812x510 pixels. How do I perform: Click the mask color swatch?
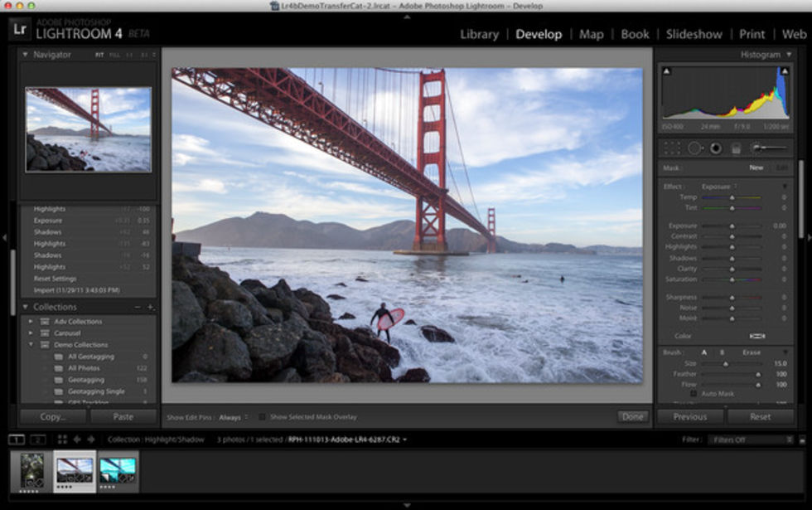tap(756, 336)
